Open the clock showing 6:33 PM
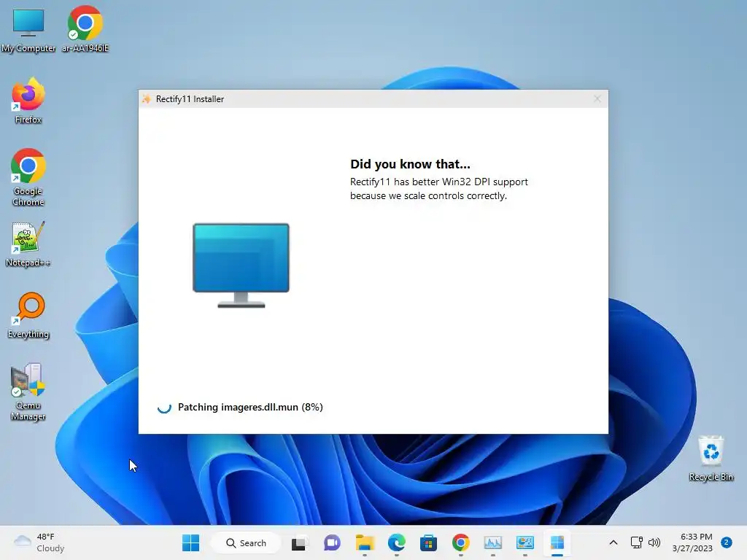 point(692,542)
